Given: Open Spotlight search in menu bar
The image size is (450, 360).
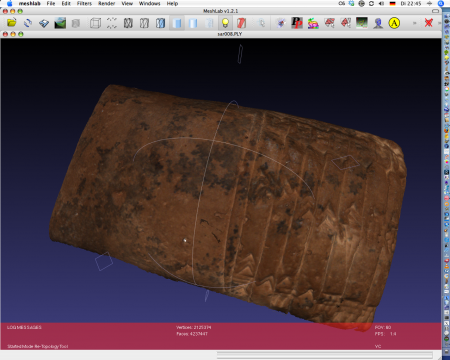Looking at the screenshot, I should [440, 3].
